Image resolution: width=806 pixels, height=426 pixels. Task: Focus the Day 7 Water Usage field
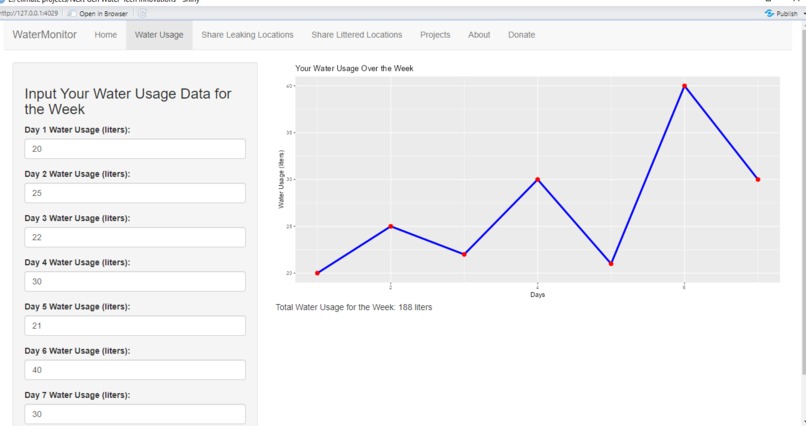click(135, 414)
